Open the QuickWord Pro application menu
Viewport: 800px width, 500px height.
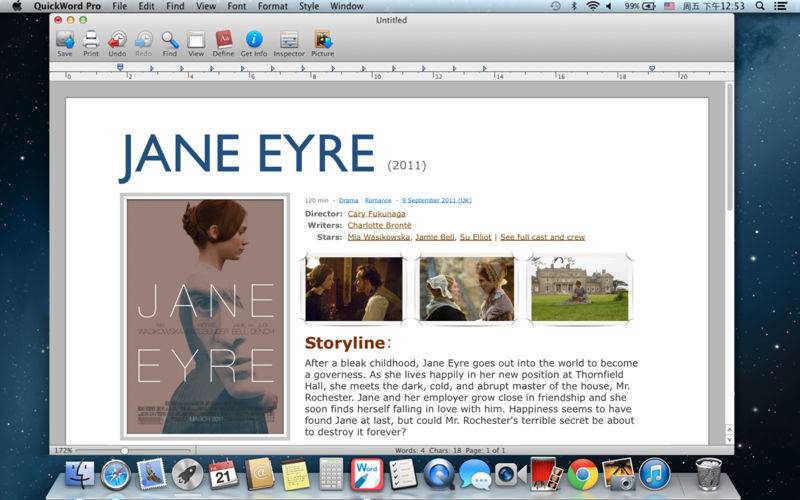[67, 6]
